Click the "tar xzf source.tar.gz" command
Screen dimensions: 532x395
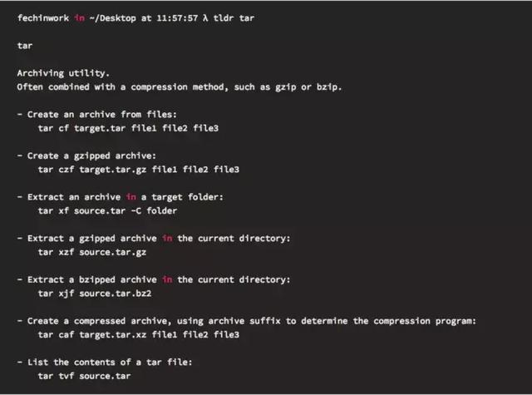click(x=91, y=252)
